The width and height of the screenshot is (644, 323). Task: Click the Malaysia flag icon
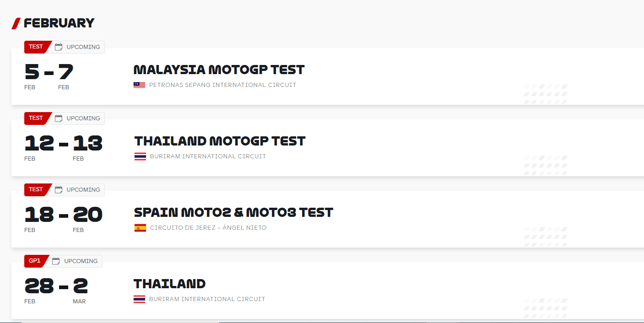(x=140, y=85)
